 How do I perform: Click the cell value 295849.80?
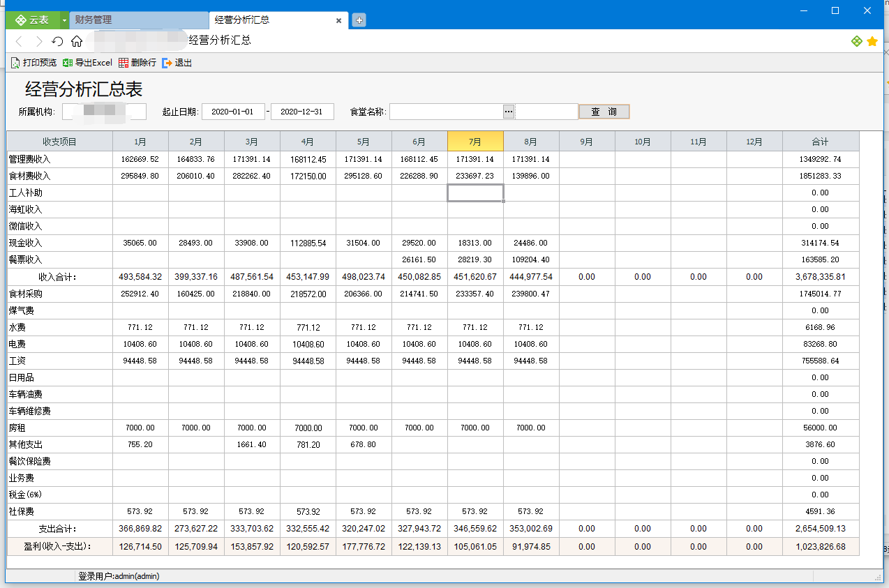click(x=140, y=176)
